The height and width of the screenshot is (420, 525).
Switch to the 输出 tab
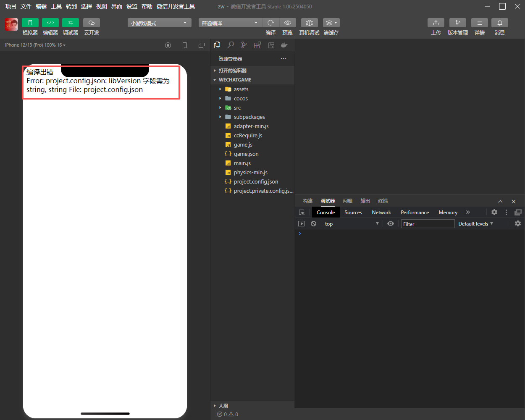tap(365, 201)
